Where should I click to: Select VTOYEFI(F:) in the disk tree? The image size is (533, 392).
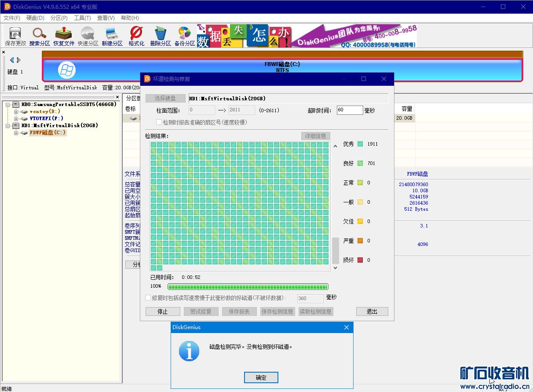47,119
